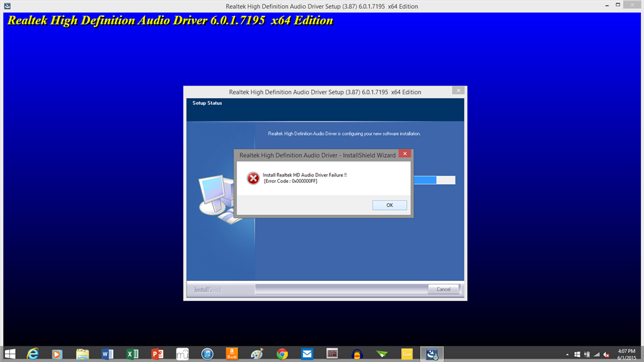Screen dimensions: 644x362
Task: Click the 'Error Code : 0x000000FF' text
Action: pos(291,181)
